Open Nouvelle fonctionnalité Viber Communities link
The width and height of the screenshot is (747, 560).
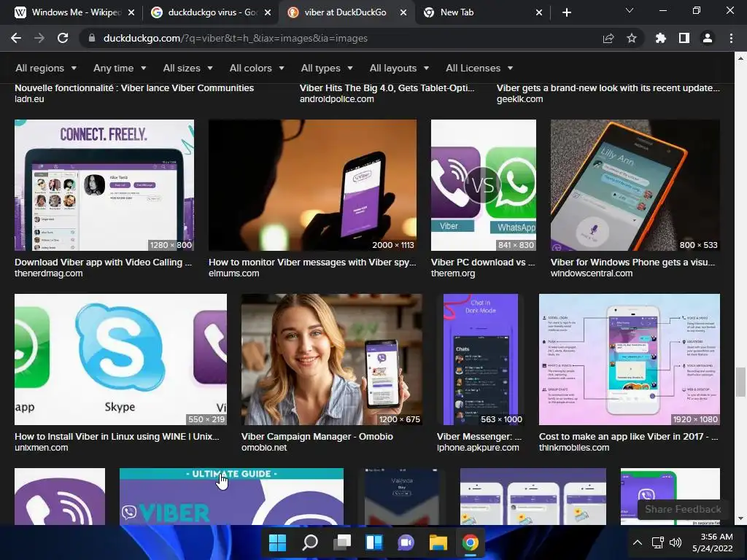pyautogui.click(x=134, y=88)
